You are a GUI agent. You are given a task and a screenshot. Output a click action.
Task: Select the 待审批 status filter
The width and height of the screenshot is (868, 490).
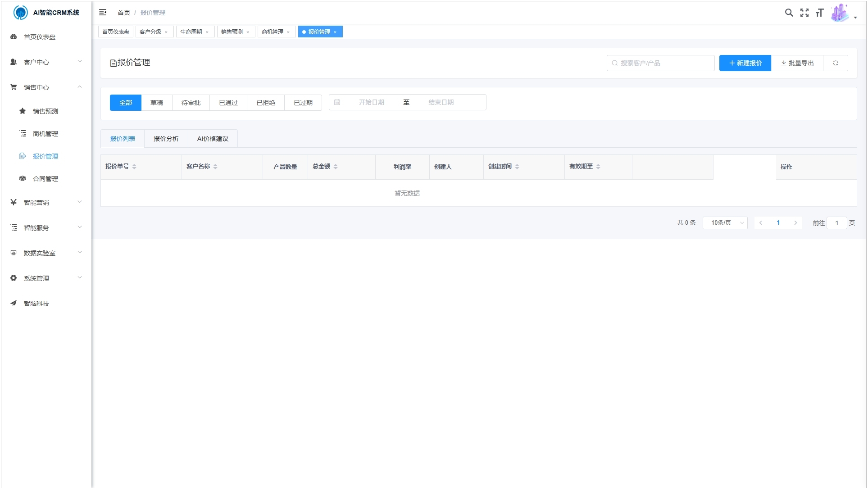coord(191,103)
